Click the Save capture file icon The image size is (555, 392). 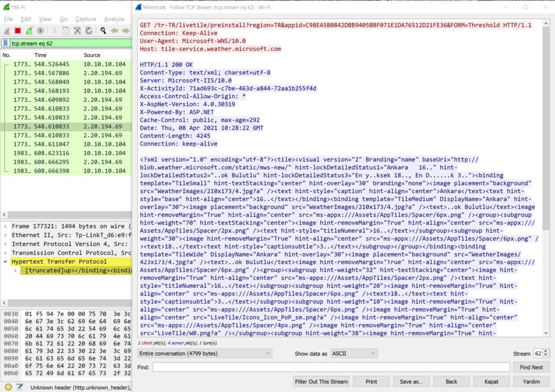(66, 31)
